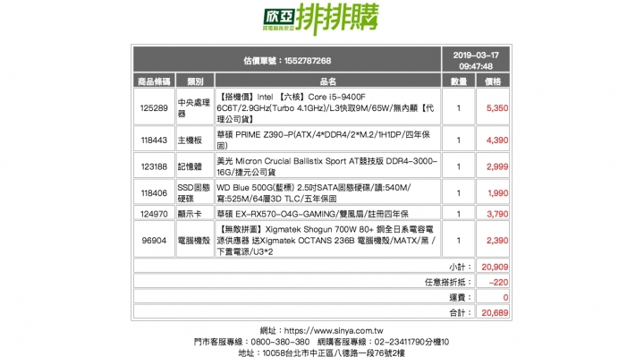Viewport: 644px width, 357px height.
Task: Click the 數量 column header
Action: point(458,81)
